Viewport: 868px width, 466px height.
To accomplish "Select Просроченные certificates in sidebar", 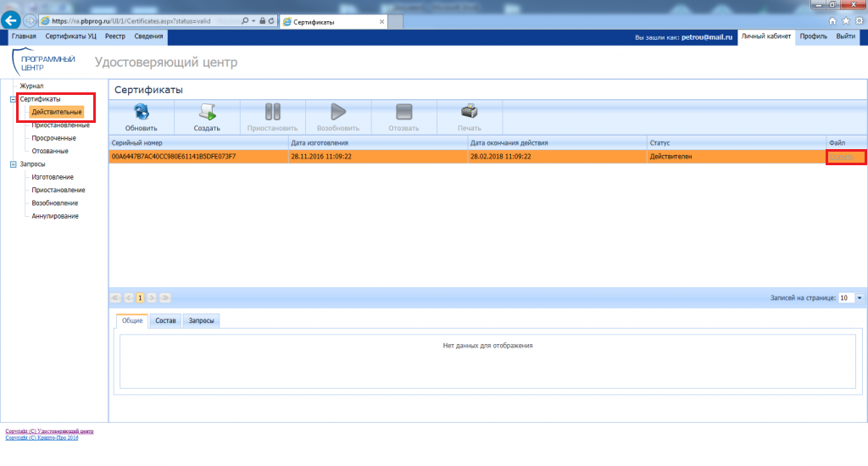I will [x=53, y=138].
